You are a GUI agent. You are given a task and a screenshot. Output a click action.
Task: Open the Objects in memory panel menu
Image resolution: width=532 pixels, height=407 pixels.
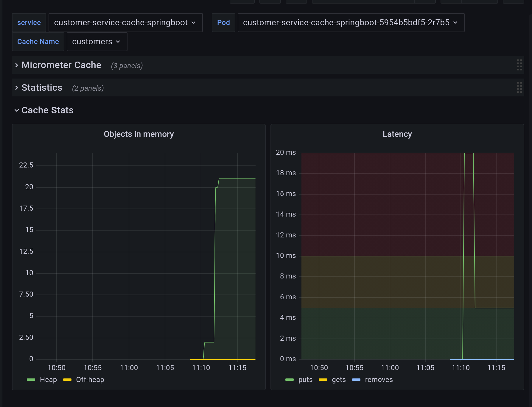coord(139,134)
